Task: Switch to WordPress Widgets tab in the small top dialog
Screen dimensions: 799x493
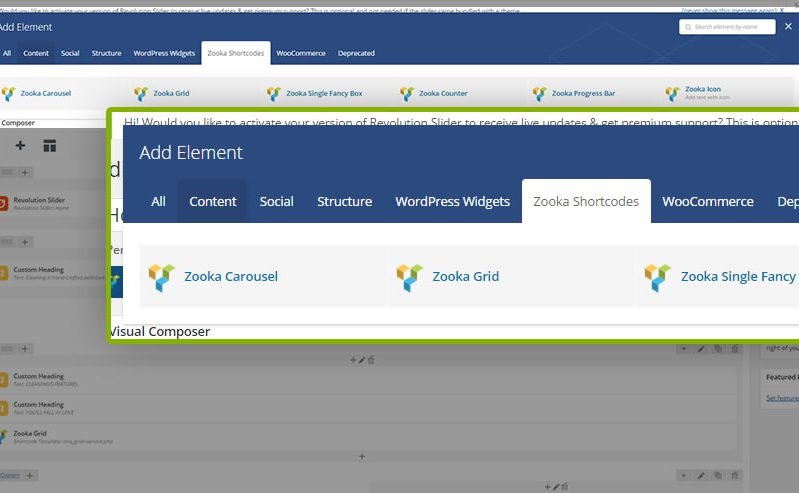Action: (164, 53)
